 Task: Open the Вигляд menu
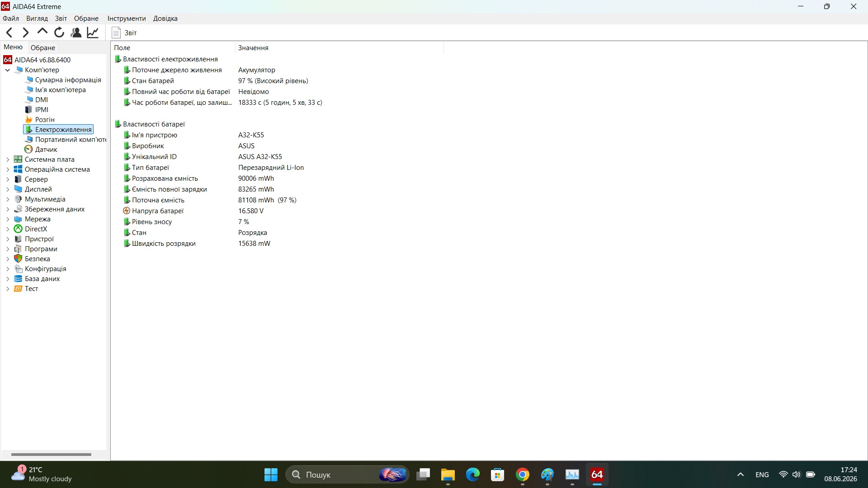37,19
